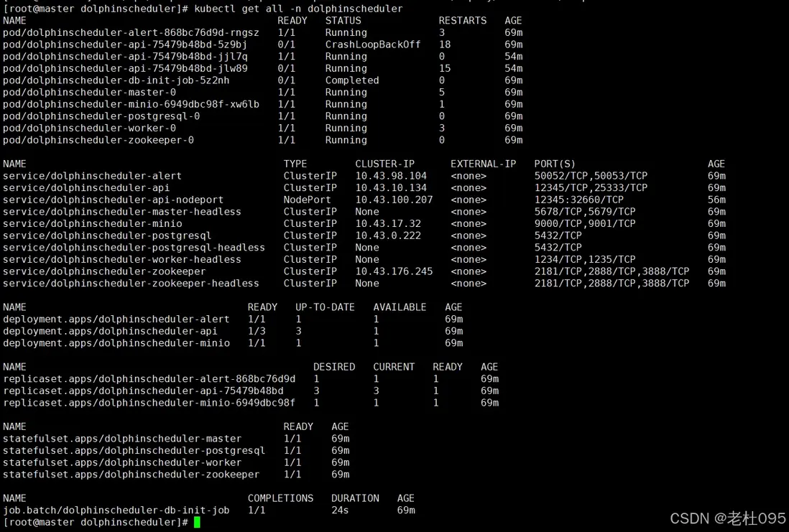Click the green terminal cursor at the prompt
Image resolution: width=789 pixels, height=532 pixels.
pos(198,522)
